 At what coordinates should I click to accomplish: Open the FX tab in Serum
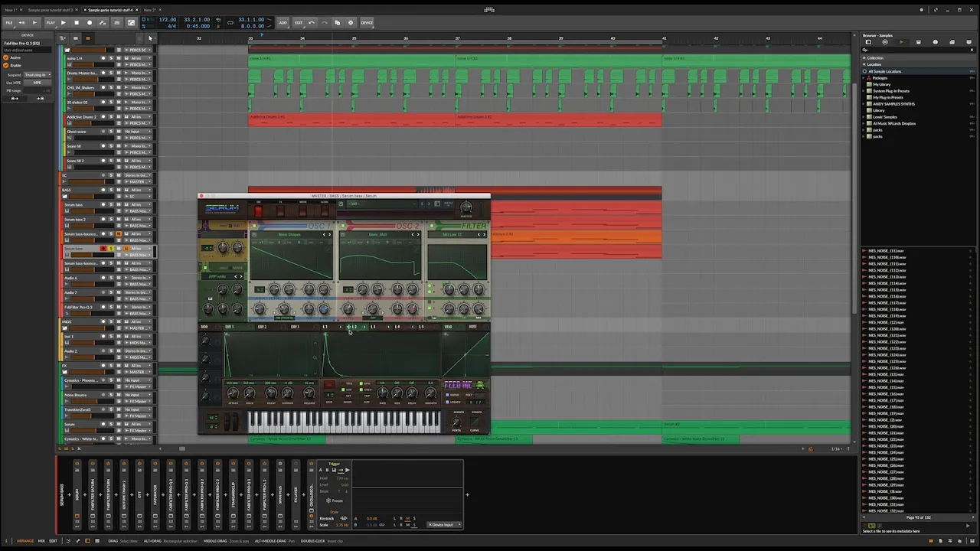point(280,210)
